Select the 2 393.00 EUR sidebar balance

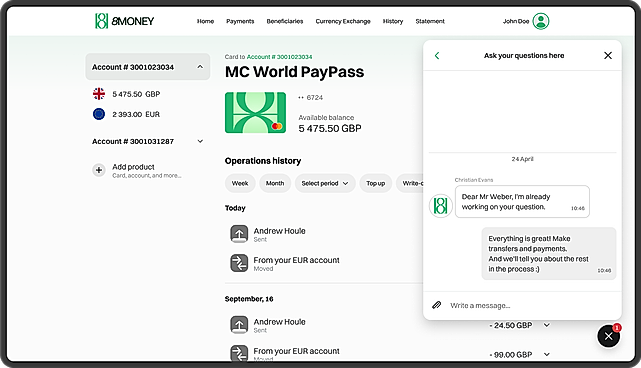(136, 114)
